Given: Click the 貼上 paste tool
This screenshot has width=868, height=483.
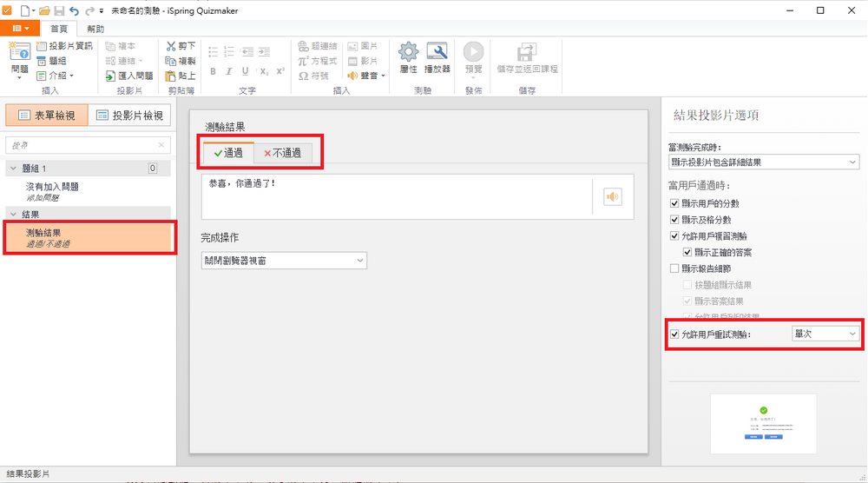Looking at the screenshot, I should pyautogui.click(x=181, y=76).
